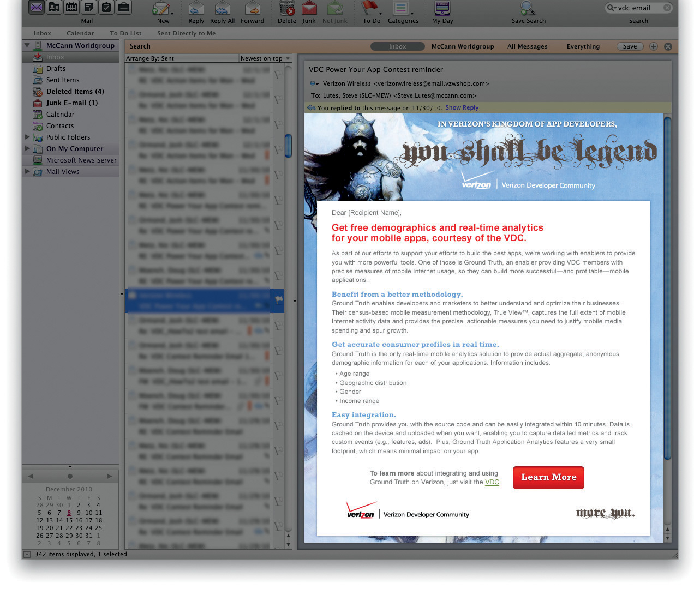Close the search bar with X
The width and height of the screenshot is (700, 589).
[668, 46]
